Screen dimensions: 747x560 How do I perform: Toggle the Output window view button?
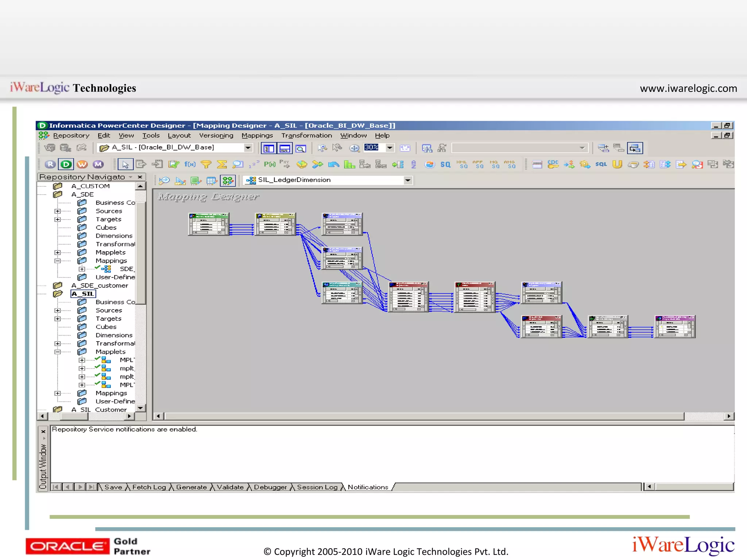click(x=285, y=148)
